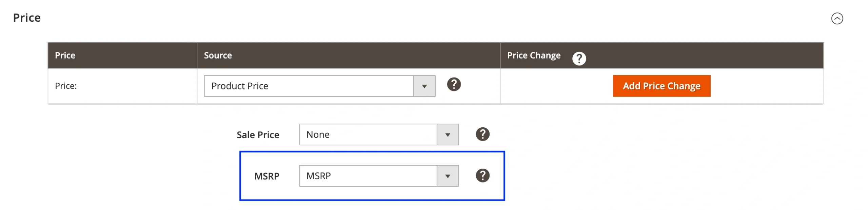Screen dimensions: 868x210
Task: Click the Price column header in table
Action: (65, 56)
